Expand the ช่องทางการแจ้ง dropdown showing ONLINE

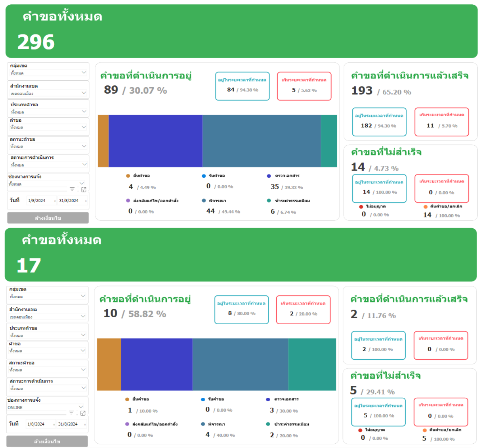point(81,407)
